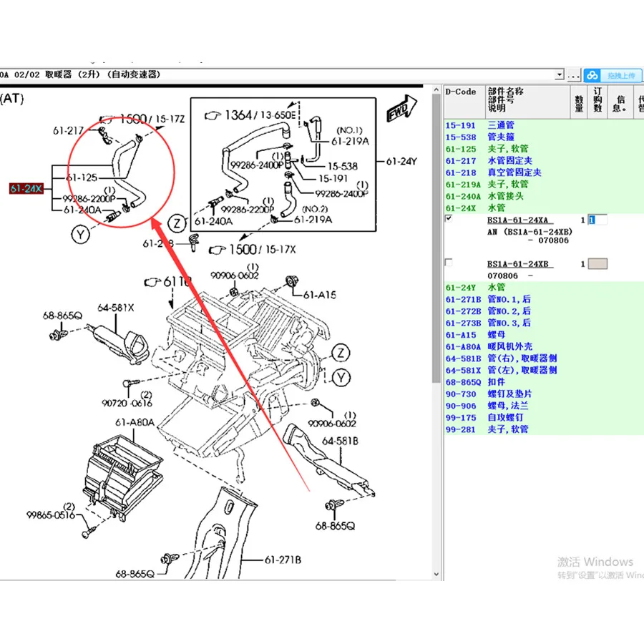Click the 数量 column header

[x=579, y=102]
